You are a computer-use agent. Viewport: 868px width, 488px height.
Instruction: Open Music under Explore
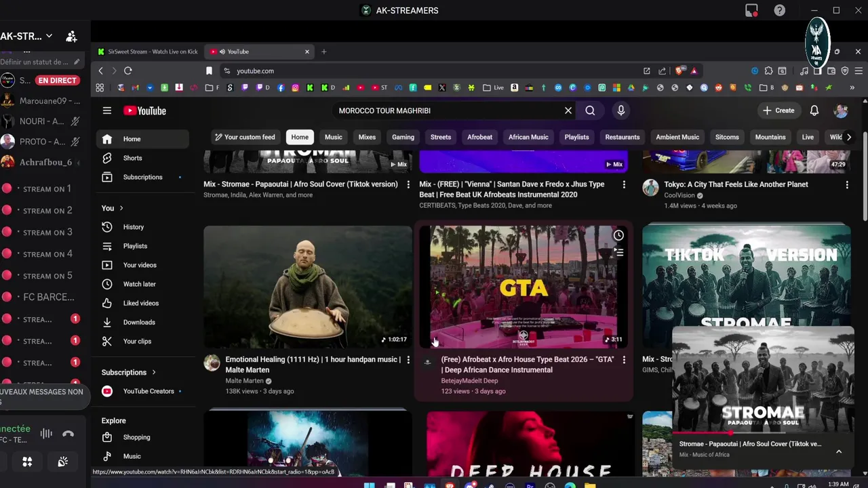click(x=142, y=456)
